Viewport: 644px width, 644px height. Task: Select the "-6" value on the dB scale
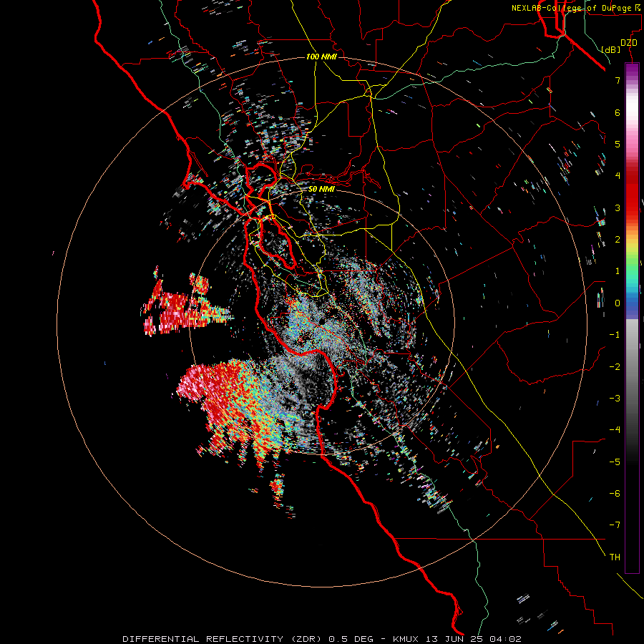tap(615, 494)
